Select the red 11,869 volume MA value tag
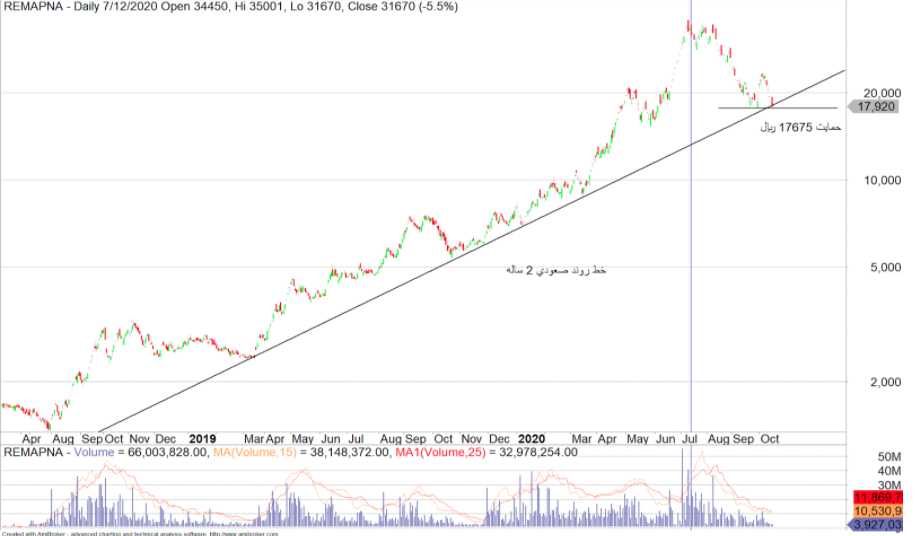Image resolution: width=915 pixels, height=536 pixels. click(x=877, y=497)
